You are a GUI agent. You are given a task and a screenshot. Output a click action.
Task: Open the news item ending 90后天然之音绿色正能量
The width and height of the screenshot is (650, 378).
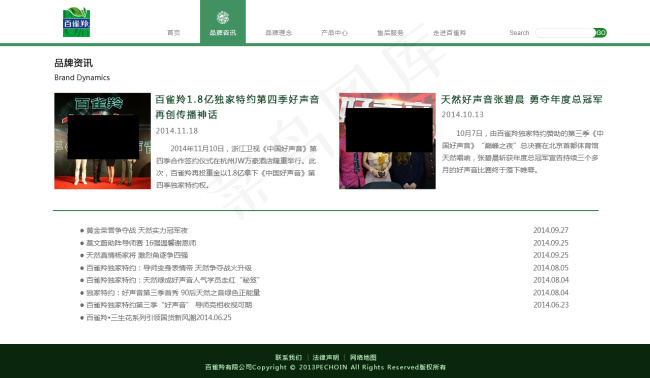point(173,293)
